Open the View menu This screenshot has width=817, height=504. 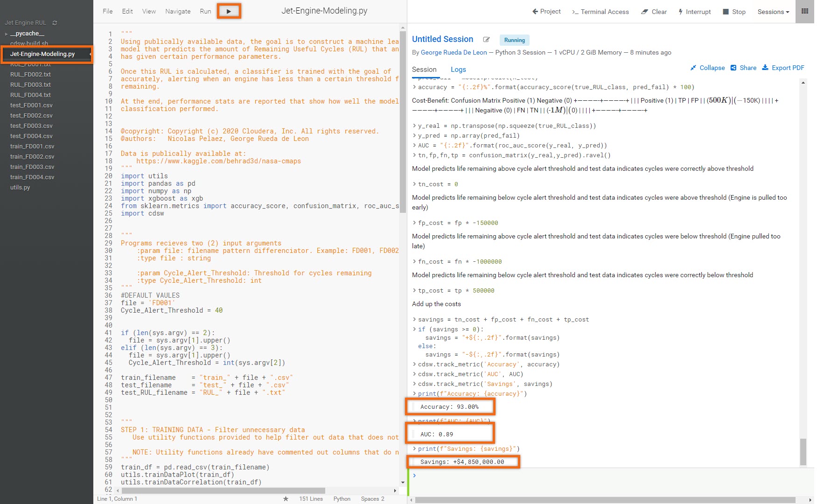[x=149, y=11]
